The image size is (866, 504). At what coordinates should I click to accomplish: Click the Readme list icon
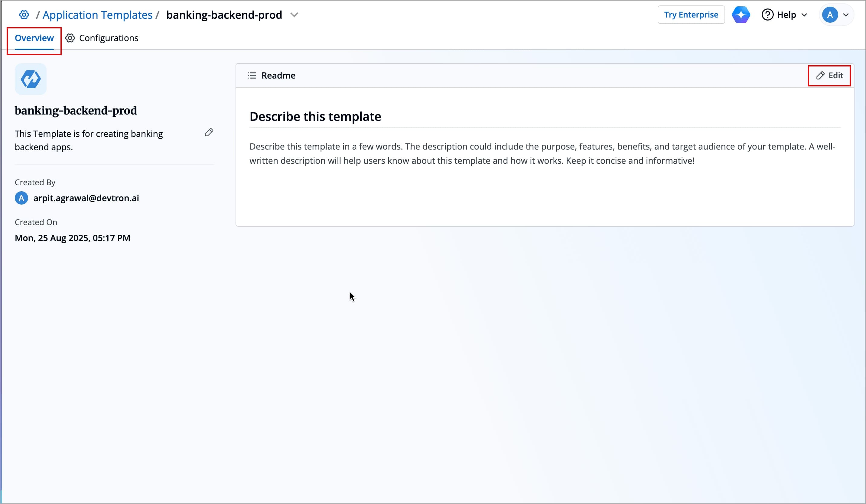click(252, 75)
